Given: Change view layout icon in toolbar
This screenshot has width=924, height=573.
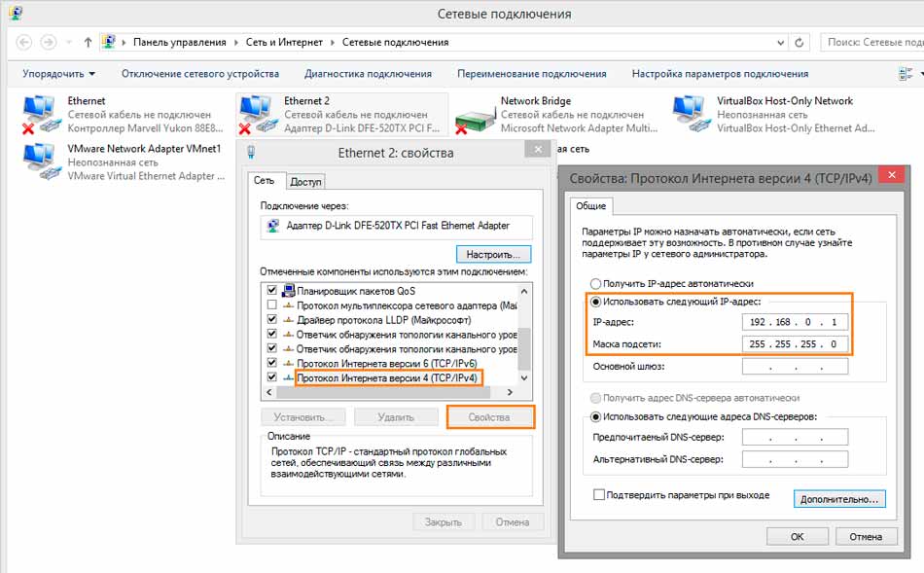Looking at the screenshot, I should 906,74.
